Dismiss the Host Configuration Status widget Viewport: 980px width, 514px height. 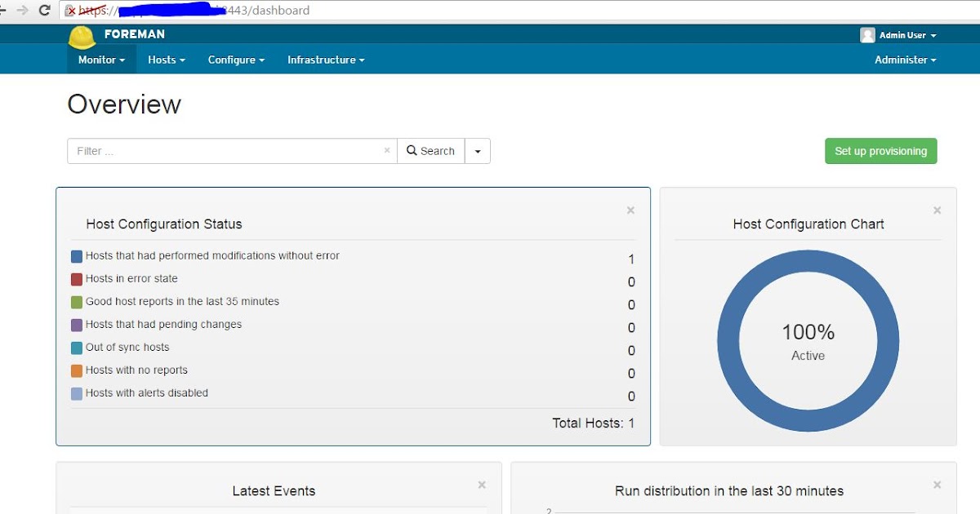[x=630, y=210]
